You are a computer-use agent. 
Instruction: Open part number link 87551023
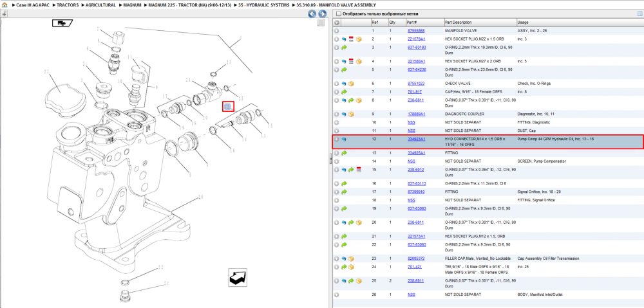416,83
